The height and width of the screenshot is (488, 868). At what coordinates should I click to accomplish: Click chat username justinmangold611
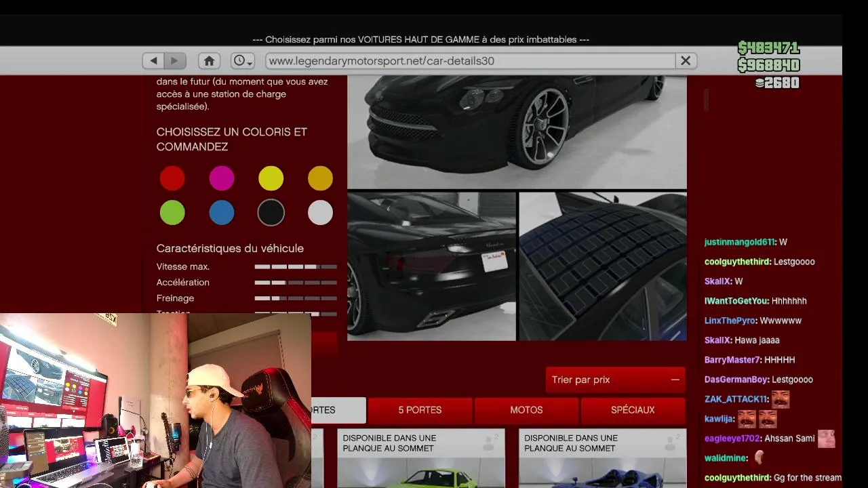click(x=740, y=242)
